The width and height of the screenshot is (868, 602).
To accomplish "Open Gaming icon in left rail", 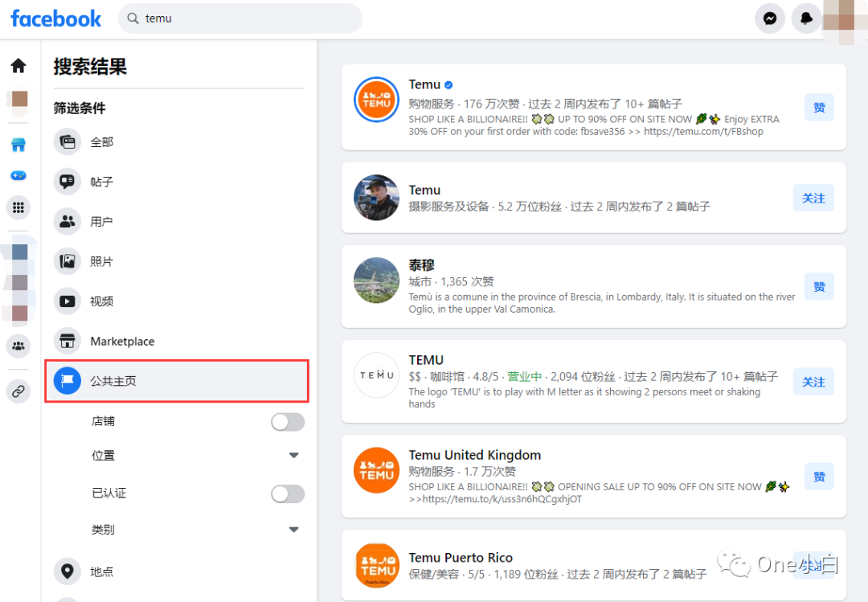I will click(x=18, y=175).
